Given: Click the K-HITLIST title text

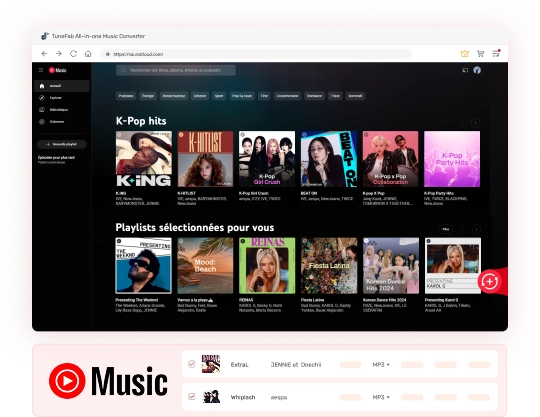Looking at the screenshot, I should [x=186, y=194].
